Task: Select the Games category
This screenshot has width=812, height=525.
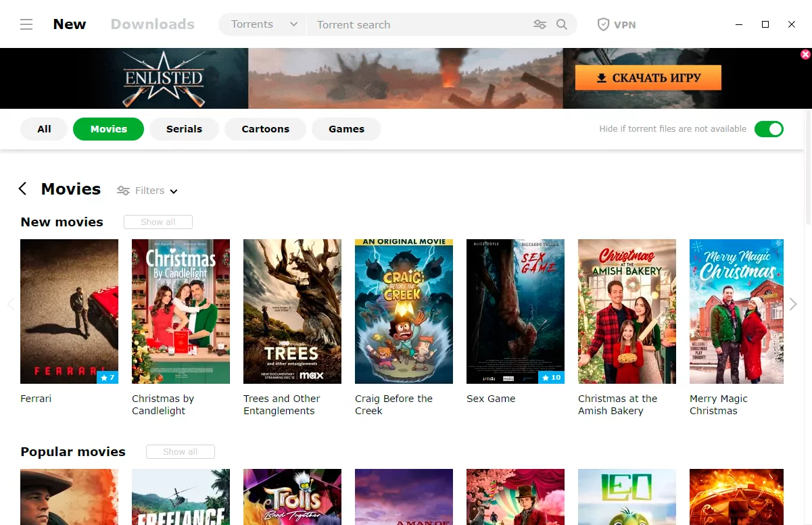Action: [346, 129]
